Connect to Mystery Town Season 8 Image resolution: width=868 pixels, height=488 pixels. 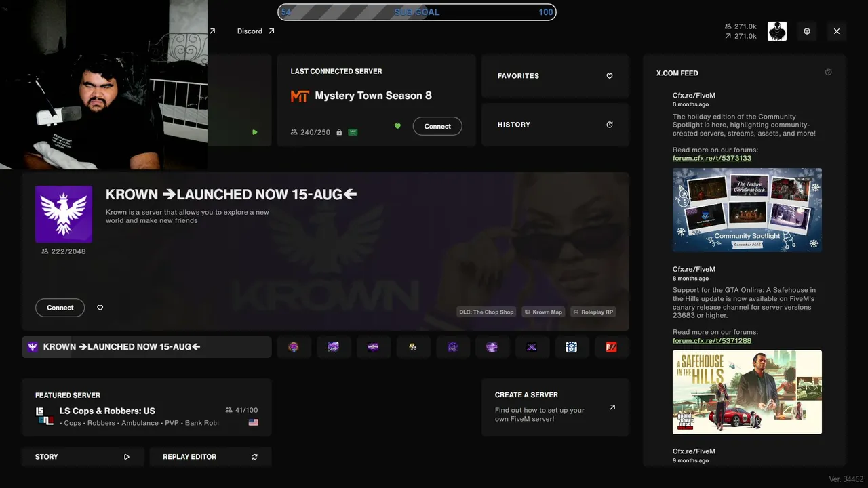(x=437, y=126)
